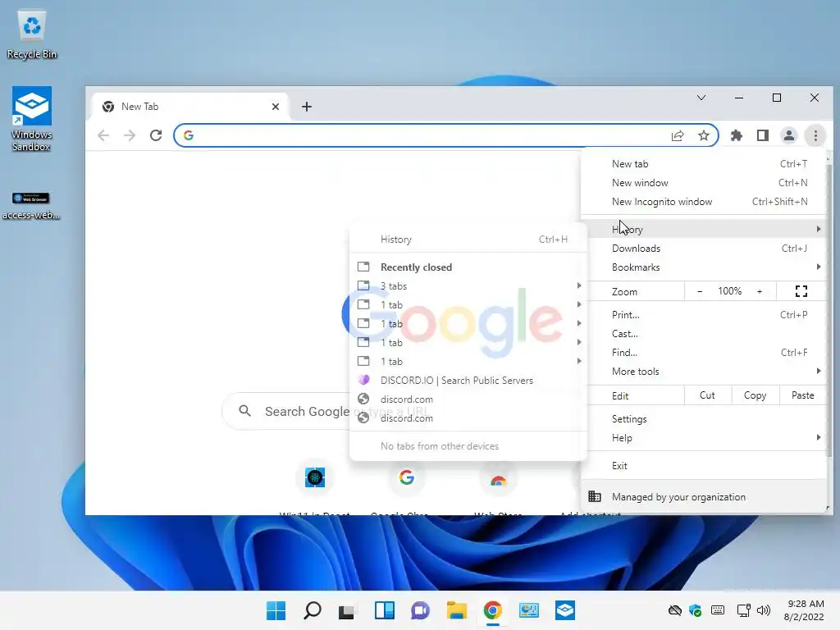Screen dimensions: 840x630
Task: Open Widgets on the taskbar
Action: pyautogui.click(x=384, y=610)
